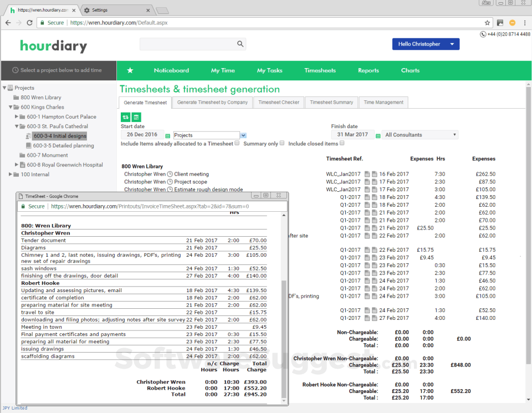532x413 pixels.
Task: Open first sheet icon on 27 Feb 2017 row
Action: pos(367,318)
